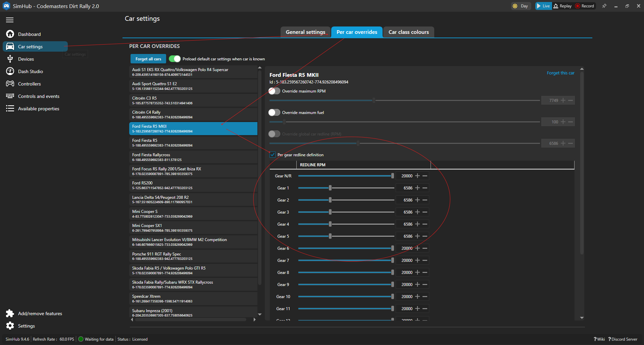Screen dimensions: 644x345
Task: Click the pin window icon
Action: 604,6
